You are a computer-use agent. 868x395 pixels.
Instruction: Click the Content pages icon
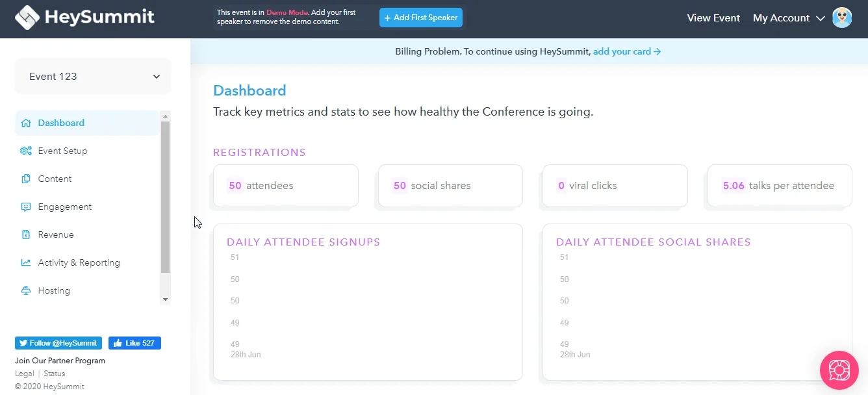(26, 179)
